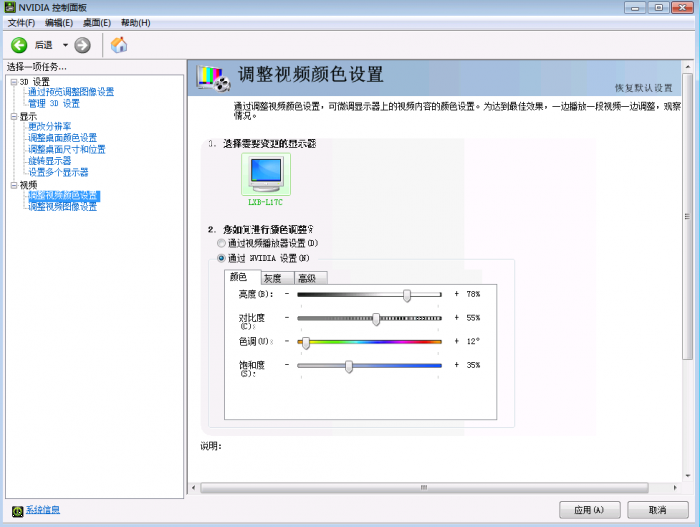Click the scroll right arrow
The width and height of the screenshot is (700, 527).
click(x=675, y=487)
